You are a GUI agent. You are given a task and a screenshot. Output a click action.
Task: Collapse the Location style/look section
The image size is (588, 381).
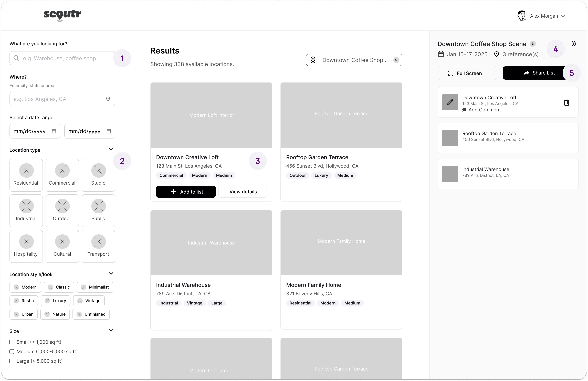pyautogui.click(x=111, y=273)
